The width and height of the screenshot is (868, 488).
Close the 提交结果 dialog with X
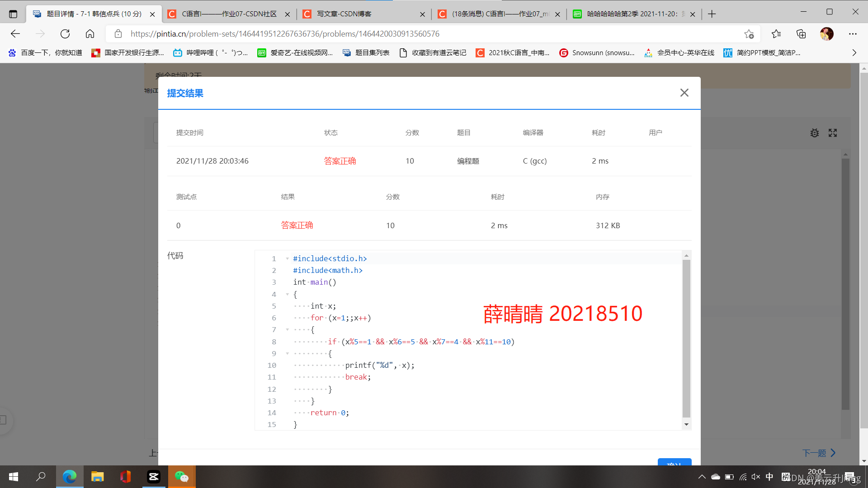pos(684,93)
